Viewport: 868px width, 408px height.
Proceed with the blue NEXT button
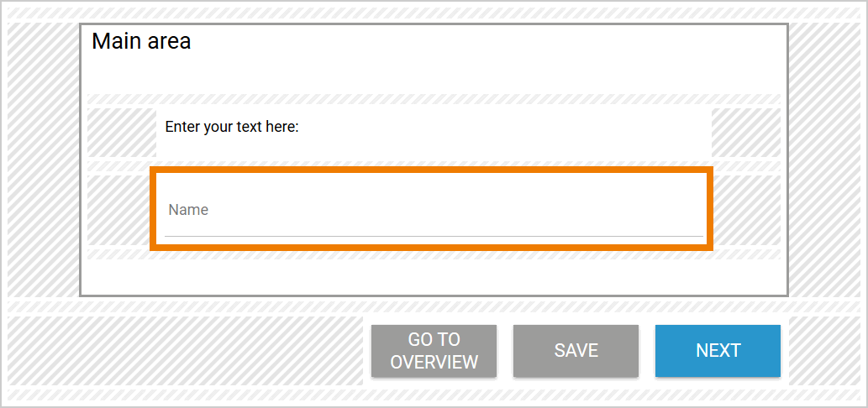(x=718, y=351)
